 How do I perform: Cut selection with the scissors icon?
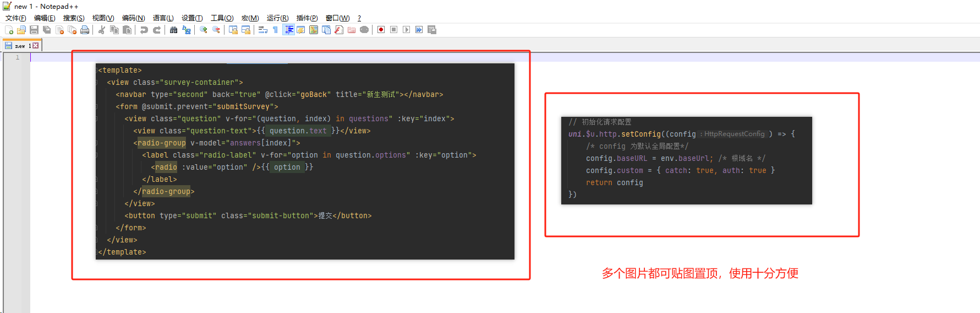102,30
